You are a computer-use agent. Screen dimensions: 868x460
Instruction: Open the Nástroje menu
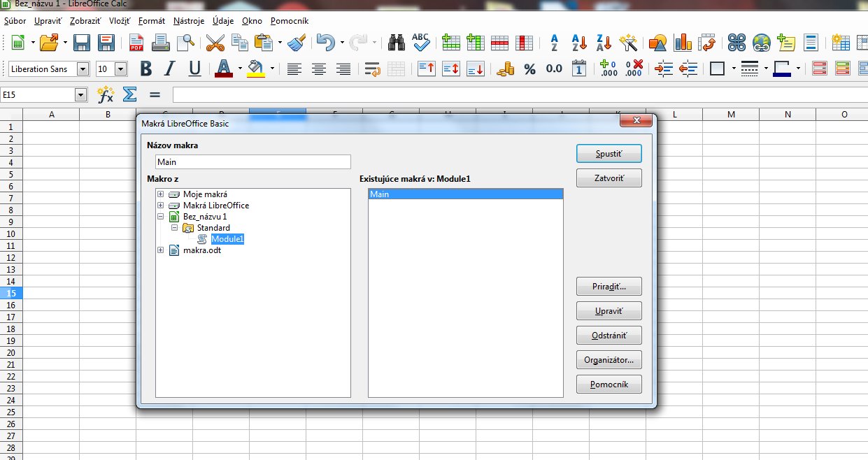point(187,21)
